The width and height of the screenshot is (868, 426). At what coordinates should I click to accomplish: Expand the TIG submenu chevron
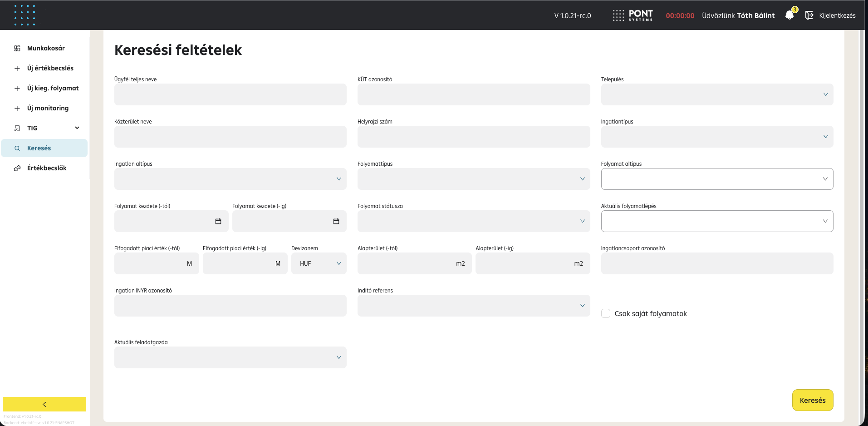click(x=77, y=128)
